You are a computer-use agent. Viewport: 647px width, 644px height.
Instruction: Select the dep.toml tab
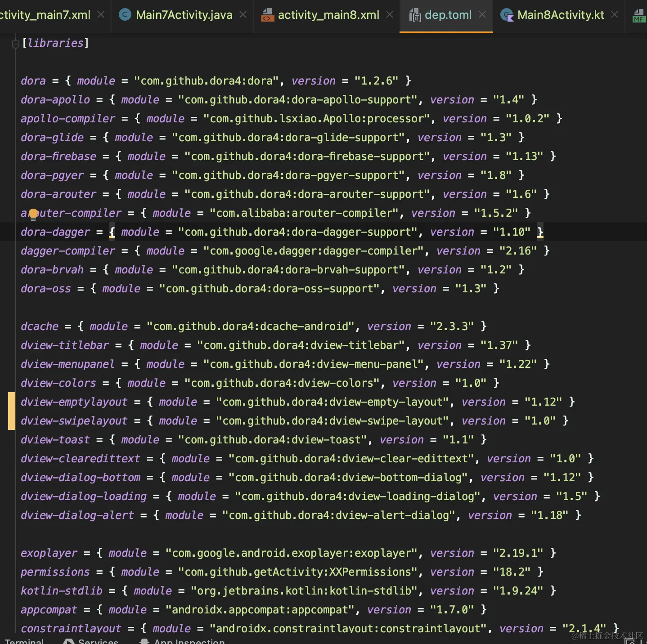tap(446, 16)
